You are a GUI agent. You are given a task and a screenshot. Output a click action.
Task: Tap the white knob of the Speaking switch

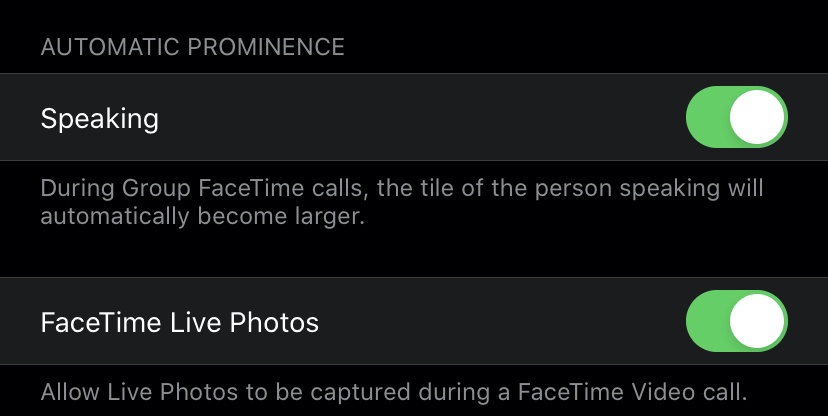(757, 117)
